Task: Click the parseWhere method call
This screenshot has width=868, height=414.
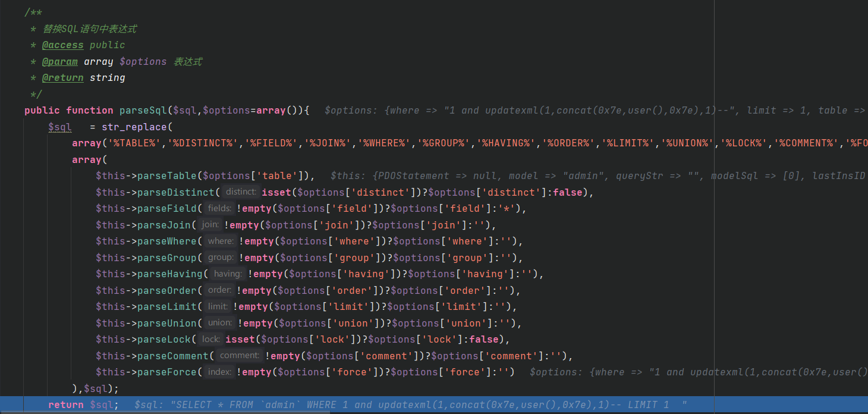Action: click(167, 241)
